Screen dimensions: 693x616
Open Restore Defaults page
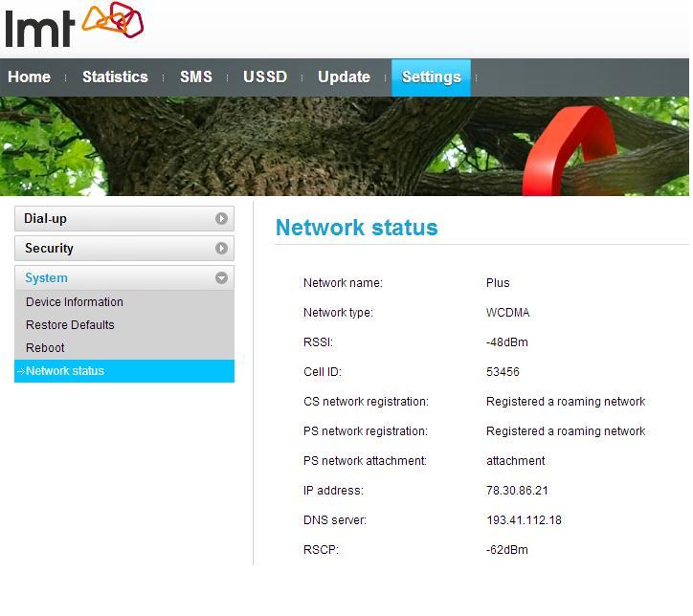70,325
